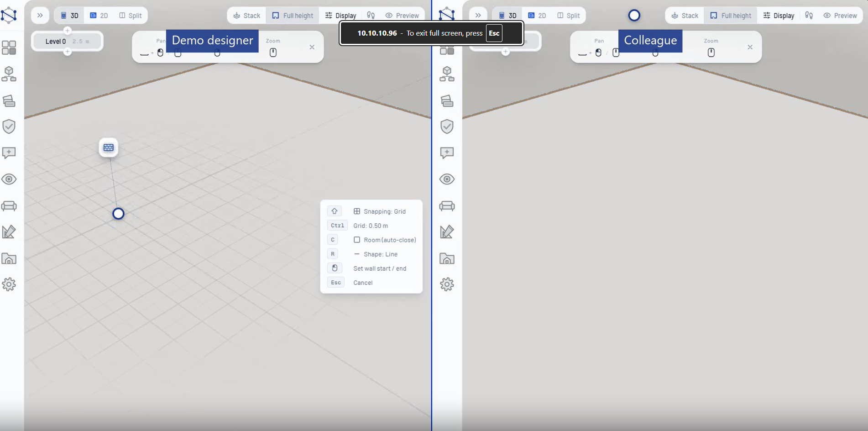Open building folder icon in Colleague window sidebar

(447, 258)
